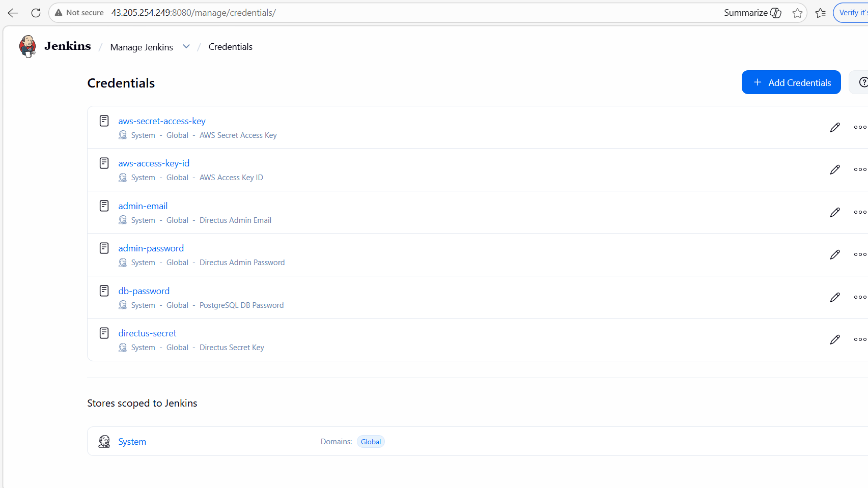
Task: Open more options for aws-secret-access-key
Action: pos(860,127)
